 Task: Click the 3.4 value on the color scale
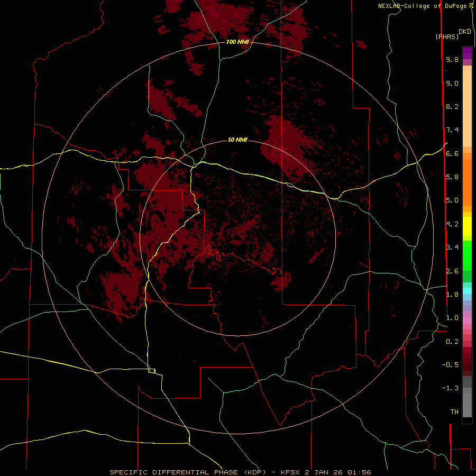click(452, 248)
